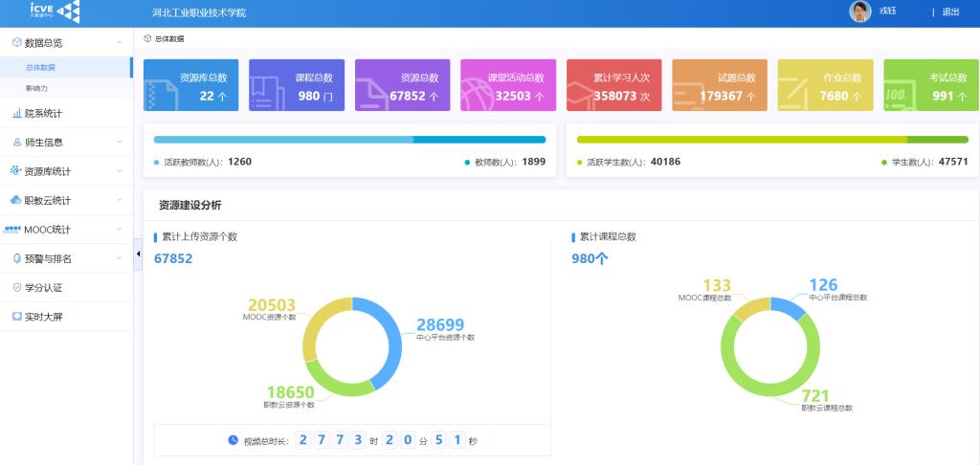980x465 pixels.
Task: Expand the MOOC统计 submenu
Action: pyautogui.click(x=119, y=230)
